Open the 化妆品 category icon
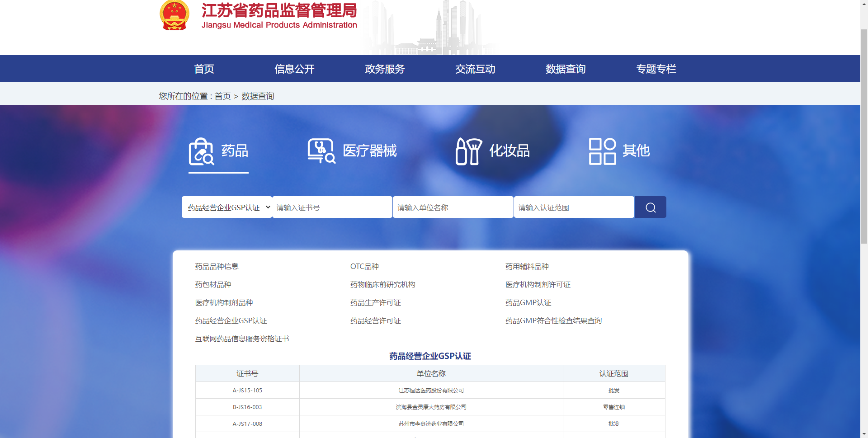868x438 pixels. pos(469,151)
